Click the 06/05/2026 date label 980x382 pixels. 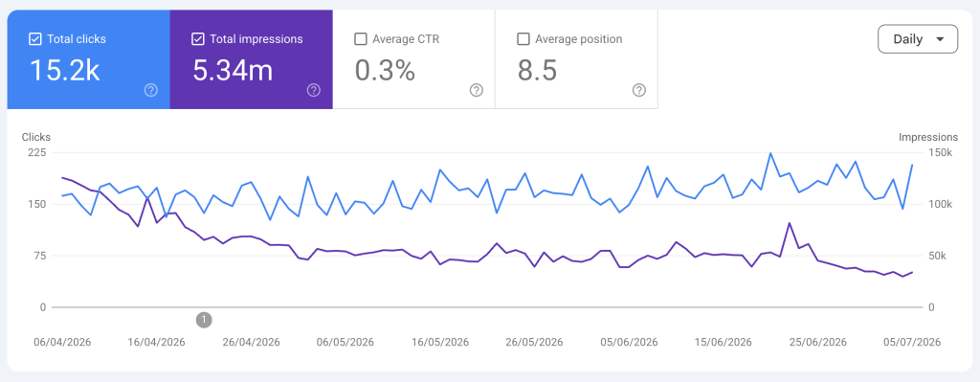pos(345,342)
